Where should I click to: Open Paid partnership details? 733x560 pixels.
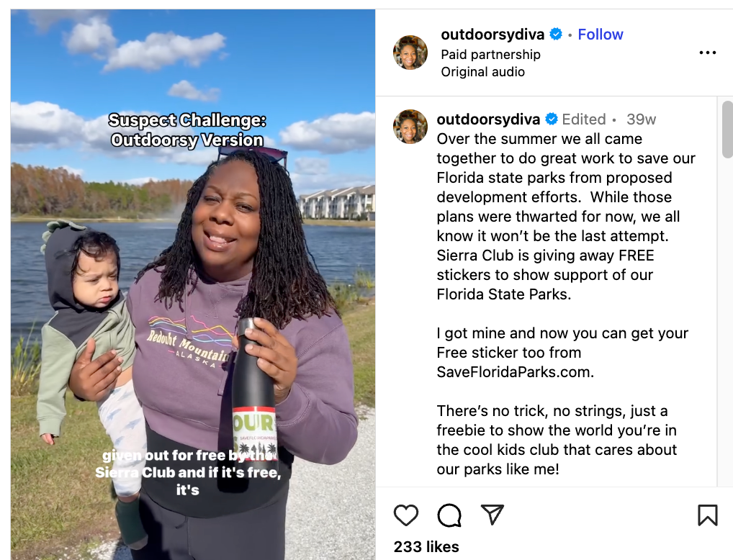click(x=490, y=55)
